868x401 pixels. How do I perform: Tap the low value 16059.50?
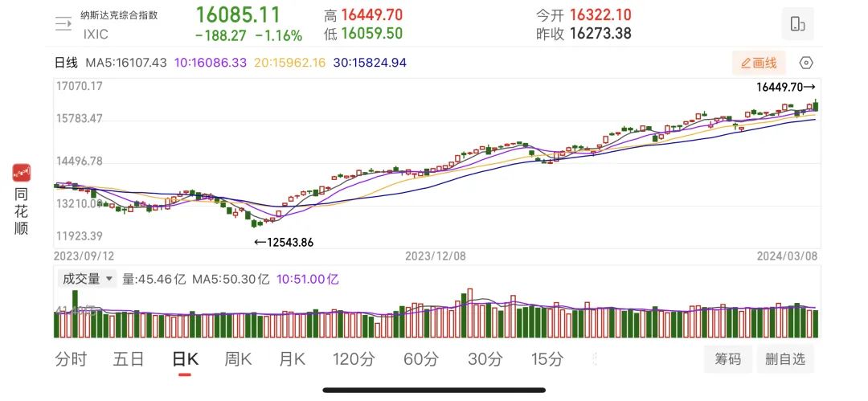(371, 34)
